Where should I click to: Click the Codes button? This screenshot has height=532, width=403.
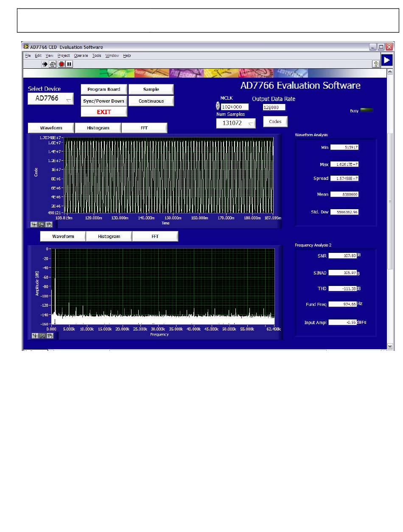275,122
